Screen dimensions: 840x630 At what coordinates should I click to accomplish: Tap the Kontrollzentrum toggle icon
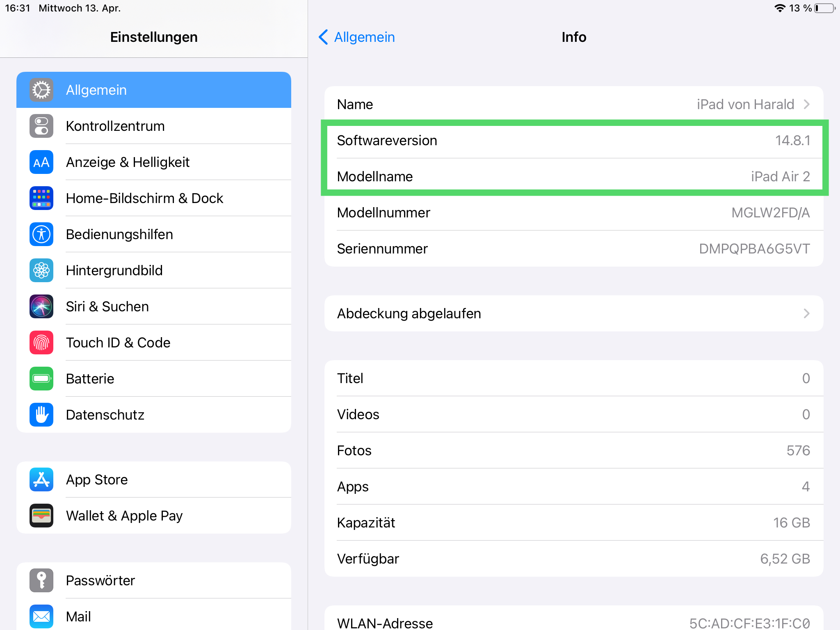41,126
